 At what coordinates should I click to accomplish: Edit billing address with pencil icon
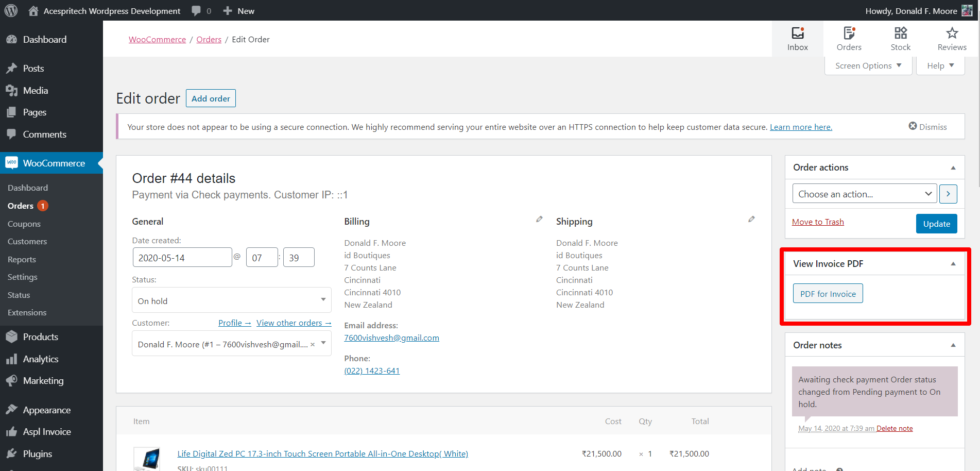pyautogui.click(x=539, y=220)
